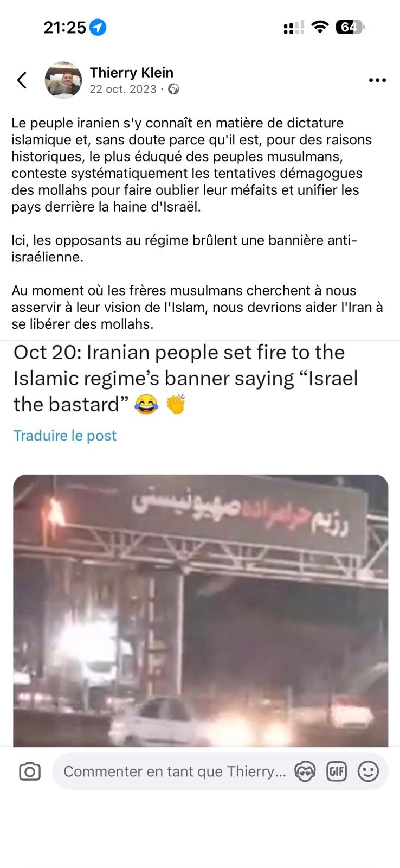
Task: Focus the Commenter en tant que Thierry field
Action: [175, 771]
